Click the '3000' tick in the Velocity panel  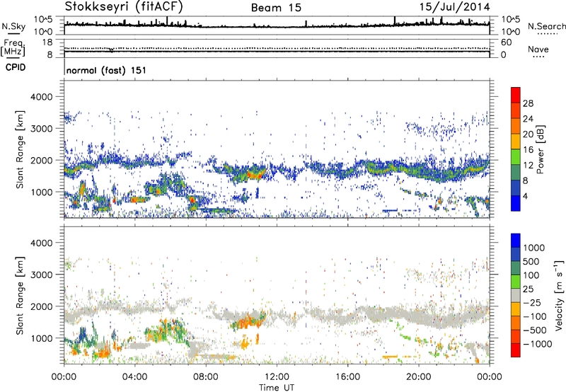click(x=43, y=275)
